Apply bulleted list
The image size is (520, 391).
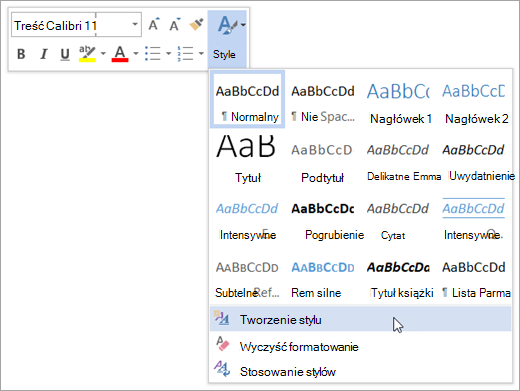click(153, 54)
